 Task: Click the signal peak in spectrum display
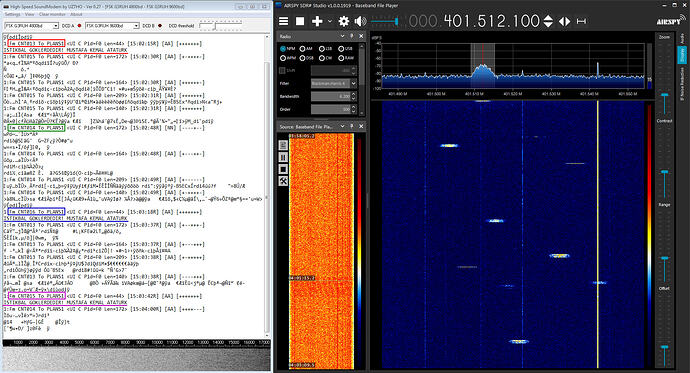[x=483, y=67]
